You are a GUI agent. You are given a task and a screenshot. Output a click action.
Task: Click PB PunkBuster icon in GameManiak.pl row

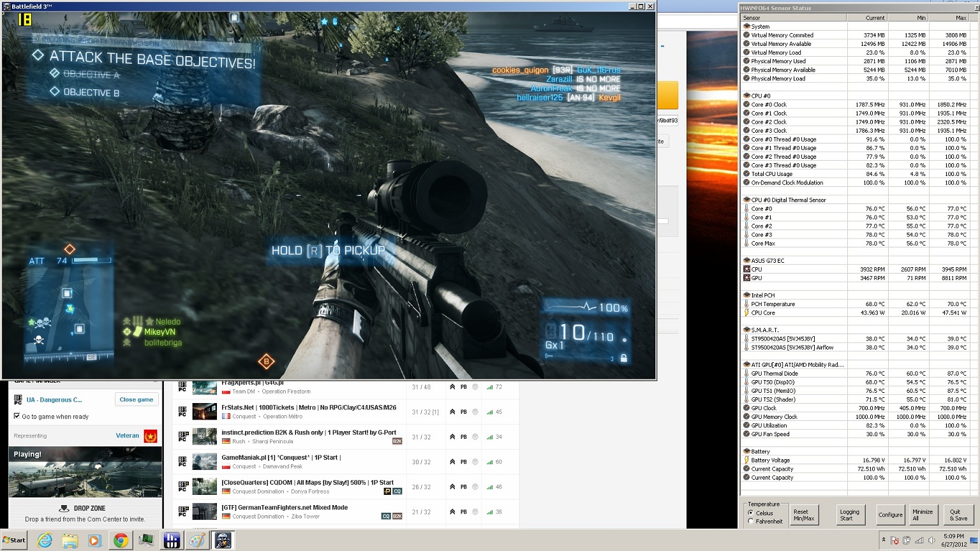pyautogui.click(x=464, y=462)
